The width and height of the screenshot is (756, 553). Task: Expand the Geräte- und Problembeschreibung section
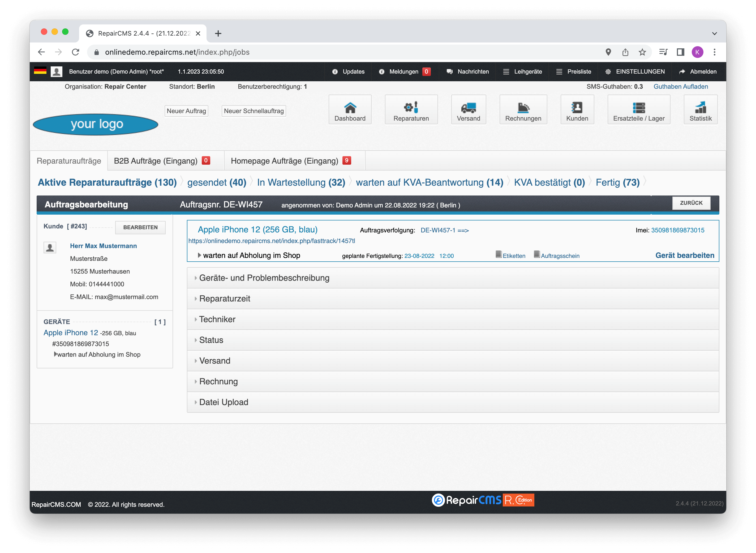click(x=264, y=278)
